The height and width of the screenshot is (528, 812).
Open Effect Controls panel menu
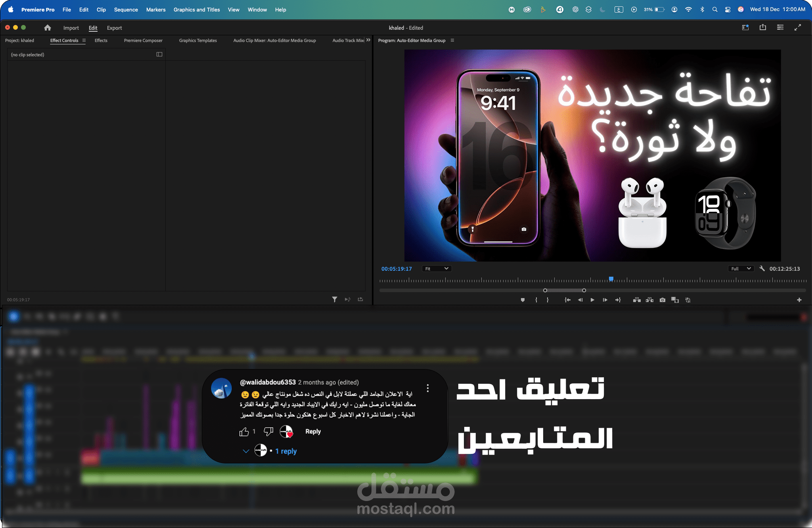(x=84, y=40)
